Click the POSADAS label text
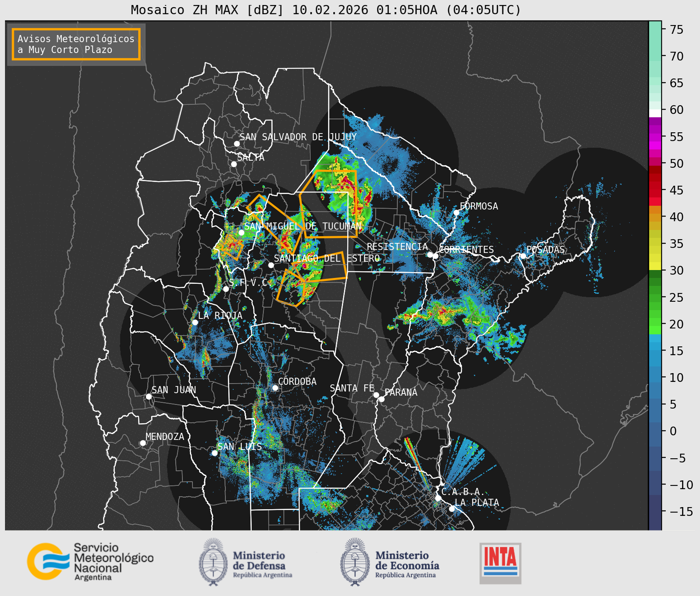The width and height of the screenshot is (700, 596). click(546, 250)
